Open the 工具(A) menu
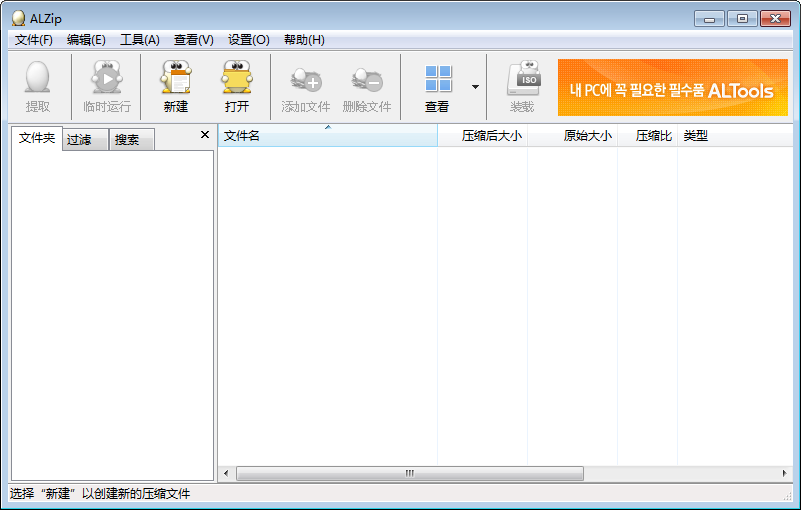This screenshot has width=801, height=510. point(139,40)
